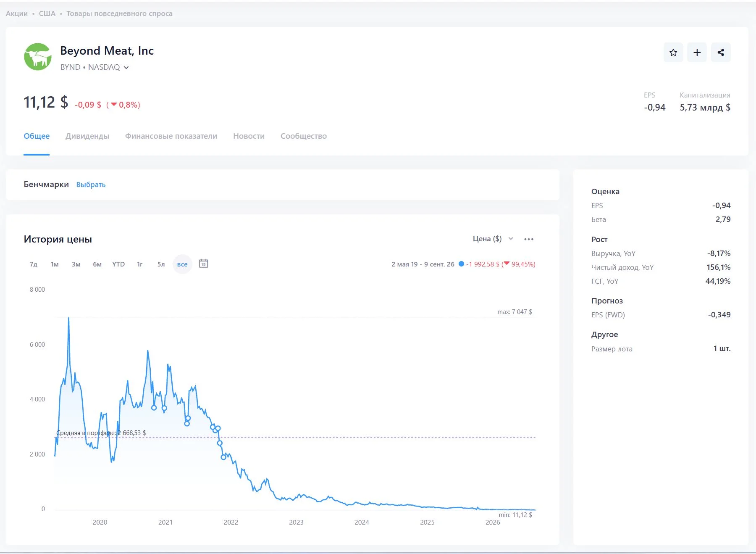
Task: Switch to Финансовые показатели tab
Action: click(171, 136)
